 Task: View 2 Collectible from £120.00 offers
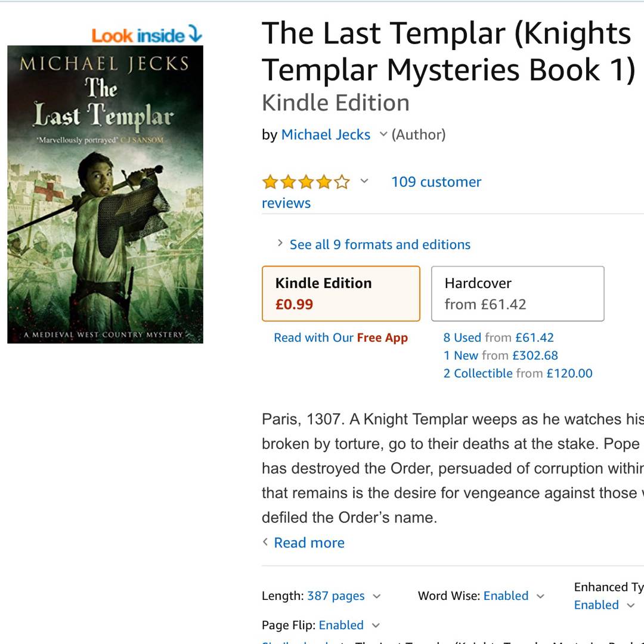(518, 373)
